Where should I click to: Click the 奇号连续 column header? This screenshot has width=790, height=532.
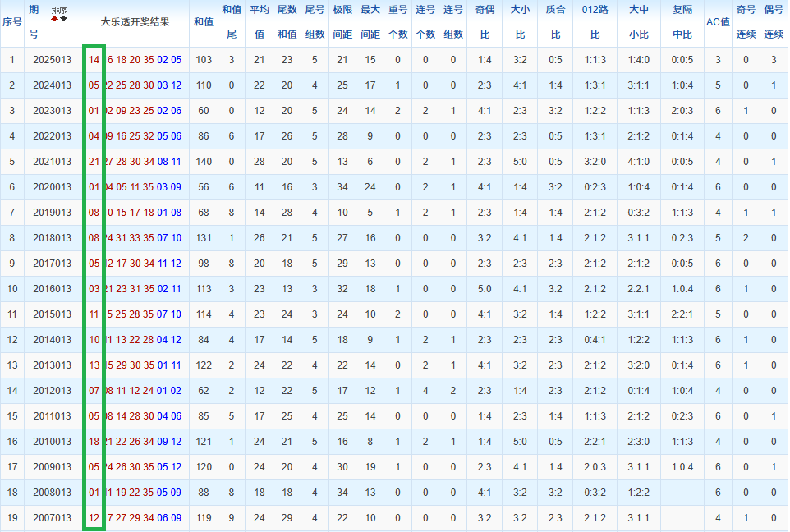click(746, 22)
